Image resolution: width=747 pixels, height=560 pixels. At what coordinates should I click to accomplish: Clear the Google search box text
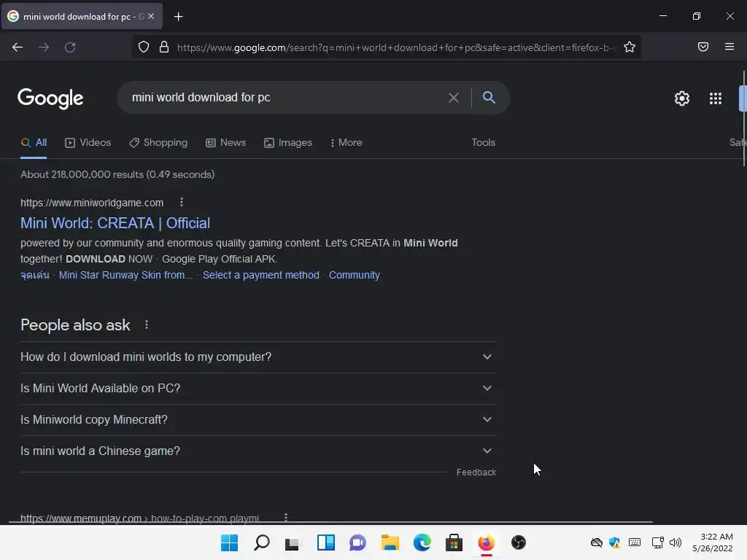coord(454,98)
